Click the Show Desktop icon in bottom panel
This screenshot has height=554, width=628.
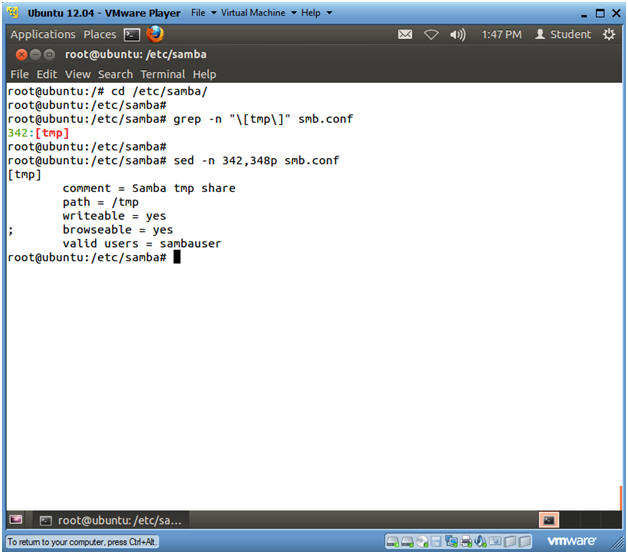tap(16, 520)
